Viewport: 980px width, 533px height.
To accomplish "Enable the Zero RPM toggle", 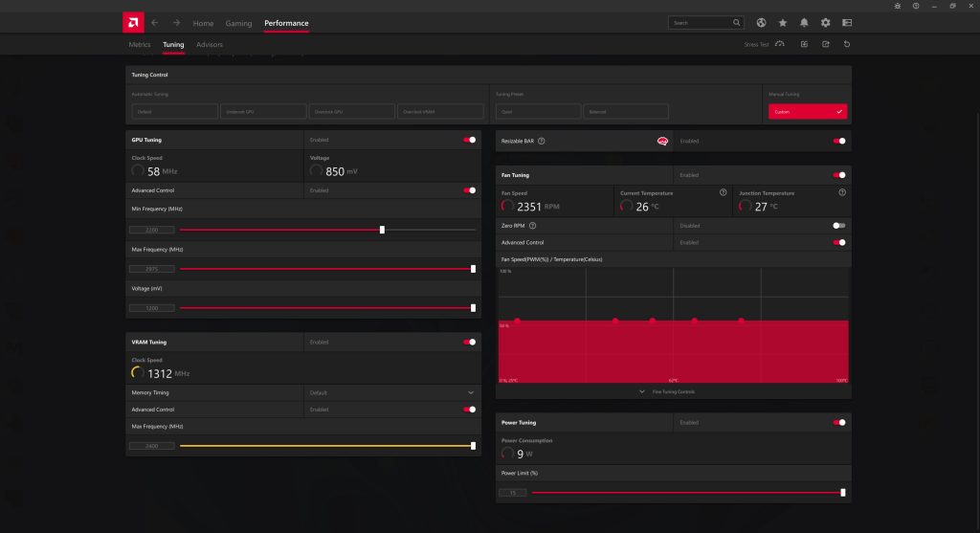I will [x=839, y=226].
